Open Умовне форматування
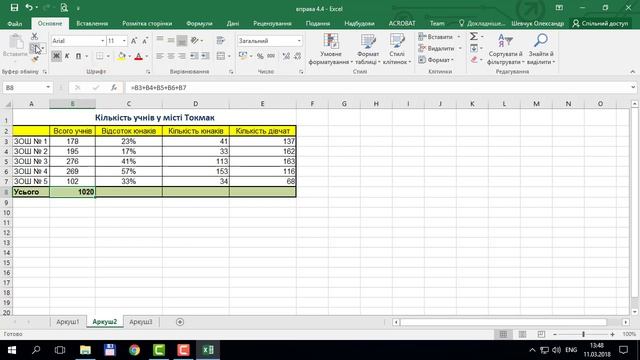This screenshot has height=360, width=640. (331, 49)
